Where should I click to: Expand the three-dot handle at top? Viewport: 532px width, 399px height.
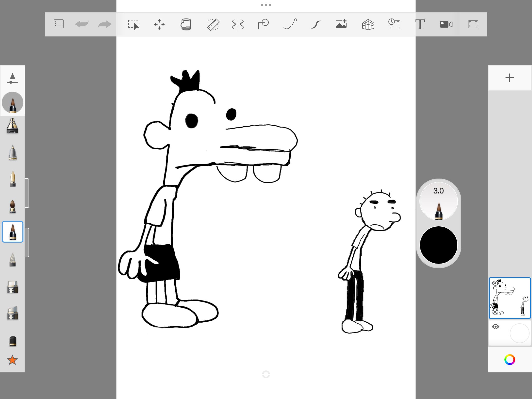click(266, 5)
